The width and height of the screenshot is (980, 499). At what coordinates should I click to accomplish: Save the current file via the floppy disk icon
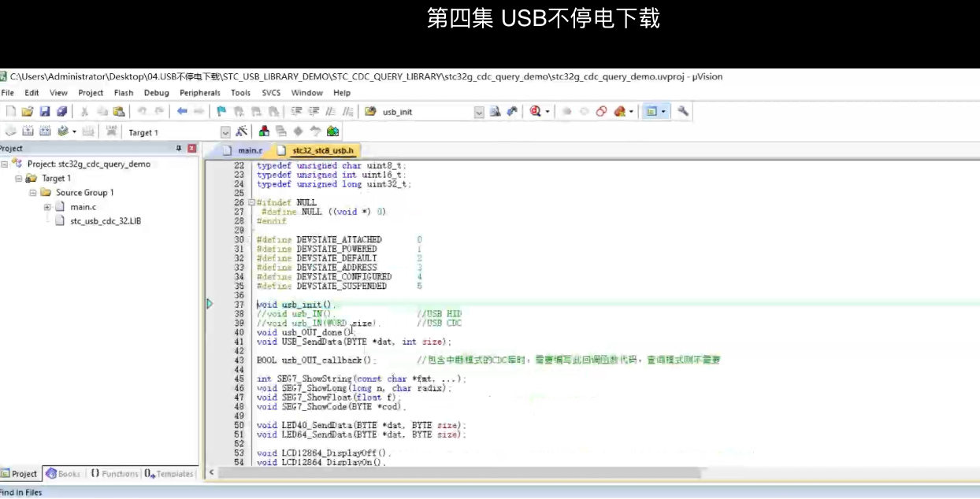click(45, 112)
